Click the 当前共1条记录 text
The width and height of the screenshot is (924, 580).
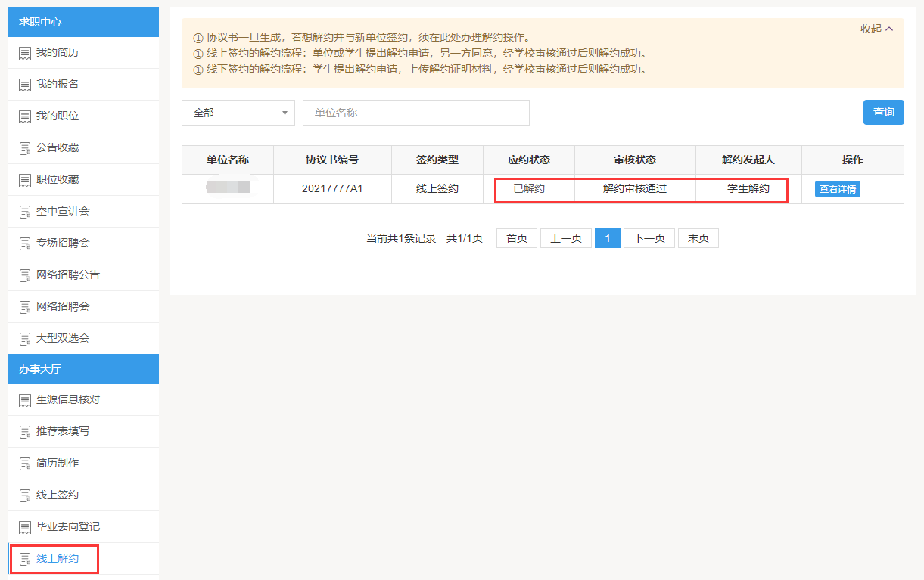pyautogui.click(x=401, y=239)
